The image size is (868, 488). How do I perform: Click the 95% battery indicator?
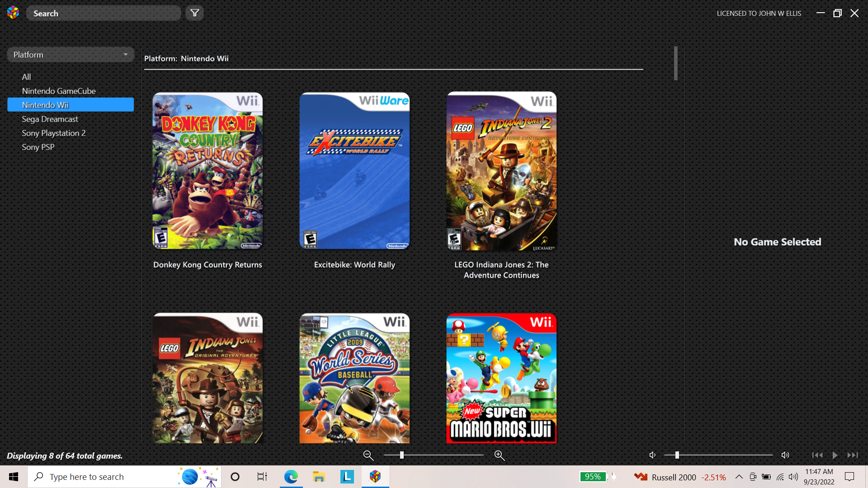(593, 477)
